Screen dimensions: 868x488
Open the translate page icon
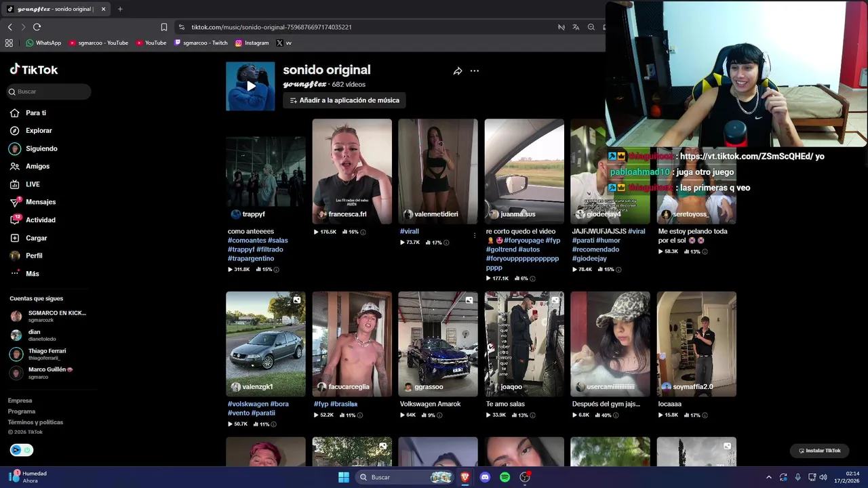click(576, 27)
